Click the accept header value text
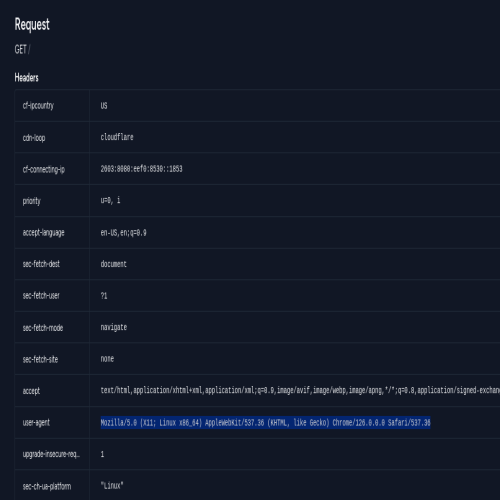Viewport: 500px width, 500px height. pyautogui.click(x=300, y=390)
